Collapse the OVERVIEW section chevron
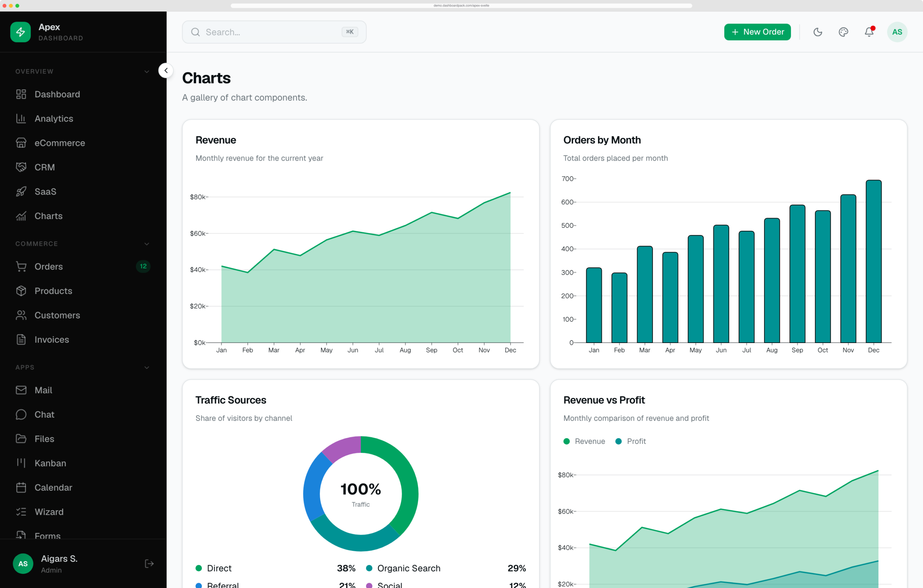 (x=147, y=72)
